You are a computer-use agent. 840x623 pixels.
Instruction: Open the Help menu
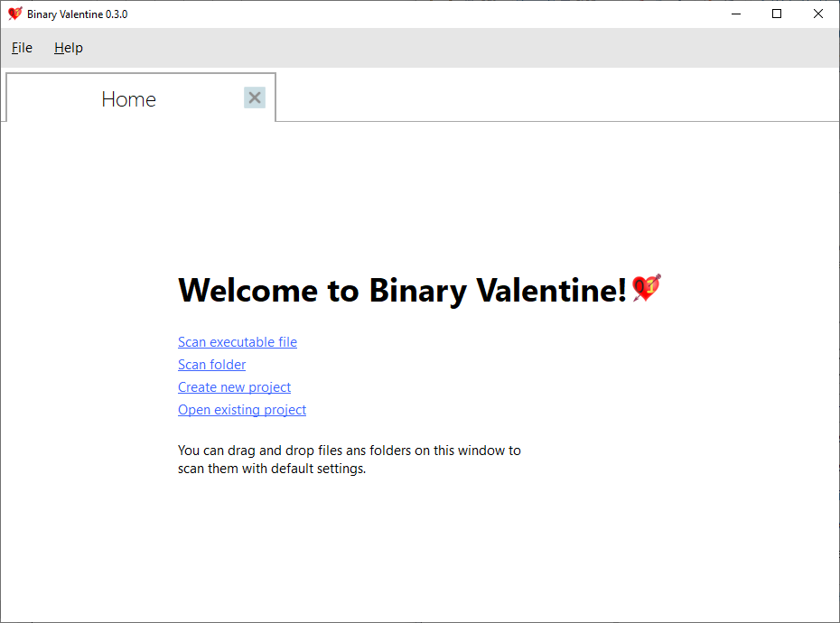pos(69,48)
